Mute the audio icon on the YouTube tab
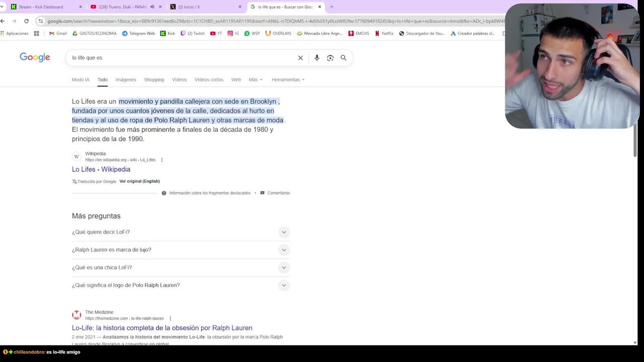This screenshot has height=362, width=644. click(x=152, y=7)
